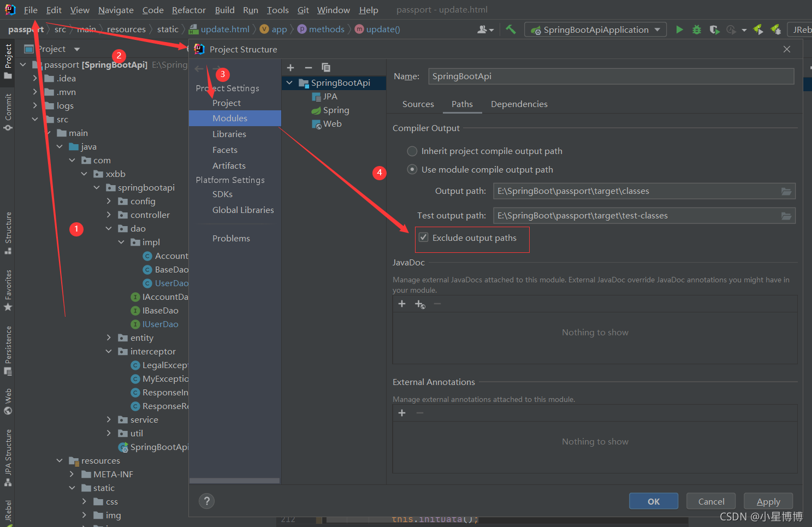Screen dimensions: 812x527
Task: Open the Web tool window sidebar tab
Action: (8, 401)
